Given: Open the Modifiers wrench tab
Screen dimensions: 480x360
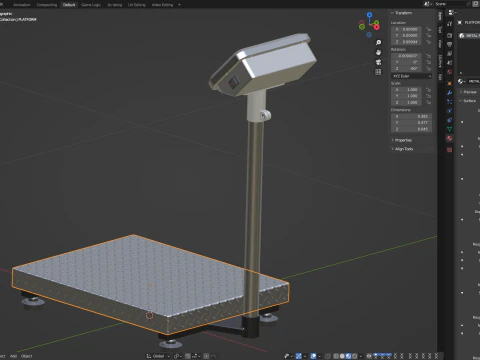Looking at the screenshot, I should point(449,93).
